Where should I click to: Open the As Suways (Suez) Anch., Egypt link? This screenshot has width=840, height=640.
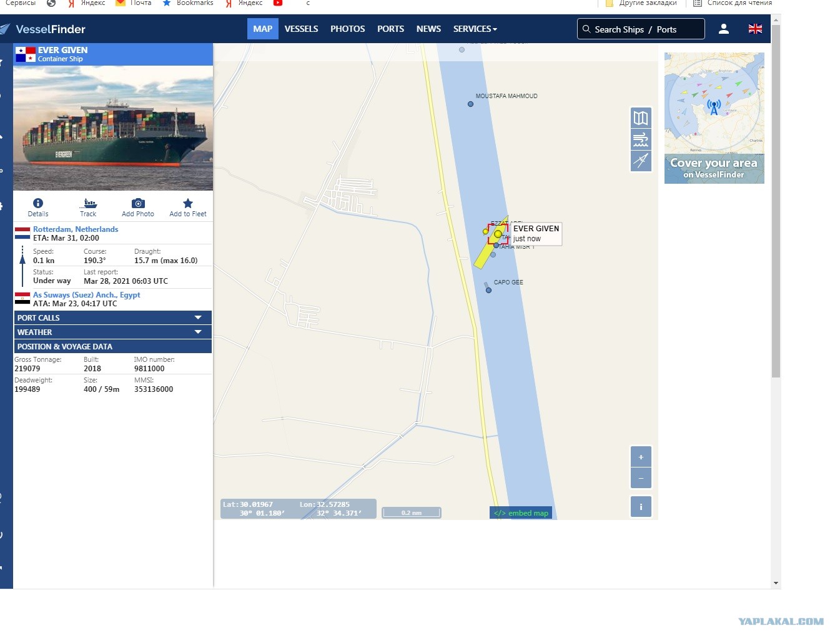coord(87,295)
